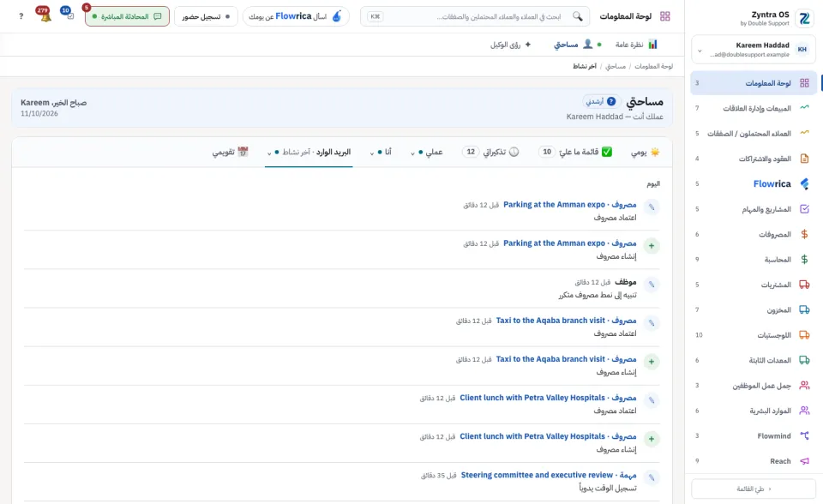Viewport: 823px width, 504px height.
Task: Collapse the menu via طي القائمة
Action: [754, 489]
